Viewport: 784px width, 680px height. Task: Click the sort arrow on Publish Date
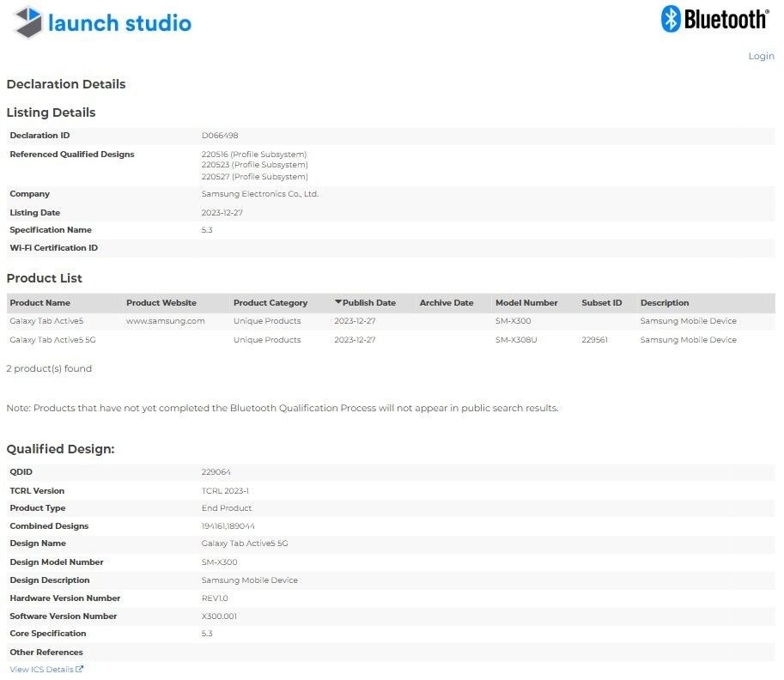click(338, 302)
